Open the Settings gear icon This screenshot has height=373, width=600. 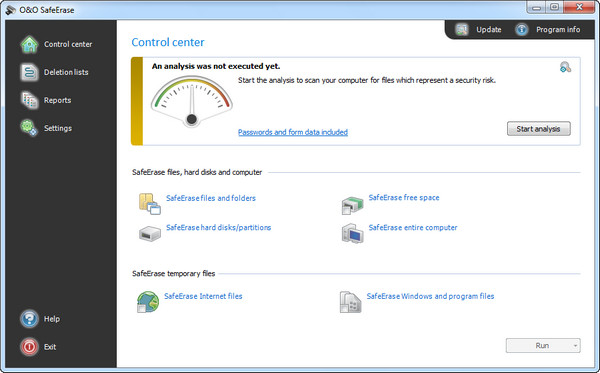pyautogui.click(x=29, y=128)
